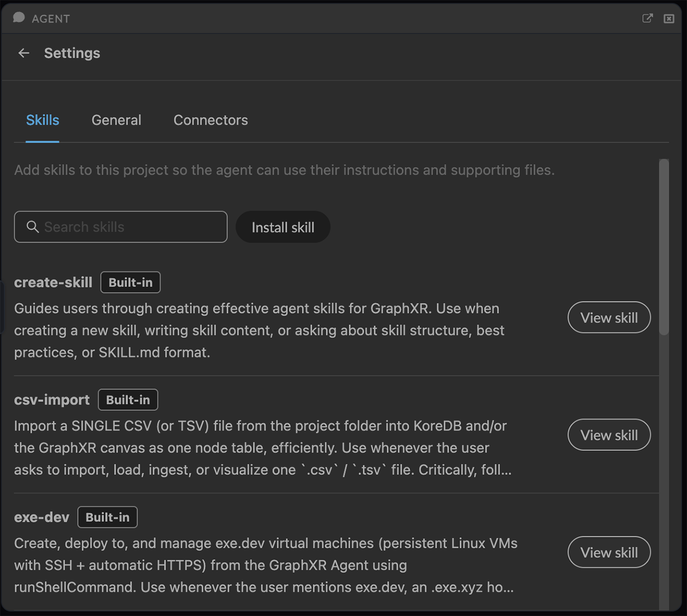Open the agent panel in a pop-out window
Viewport: 687px width, 616px height.
[647, 18]
